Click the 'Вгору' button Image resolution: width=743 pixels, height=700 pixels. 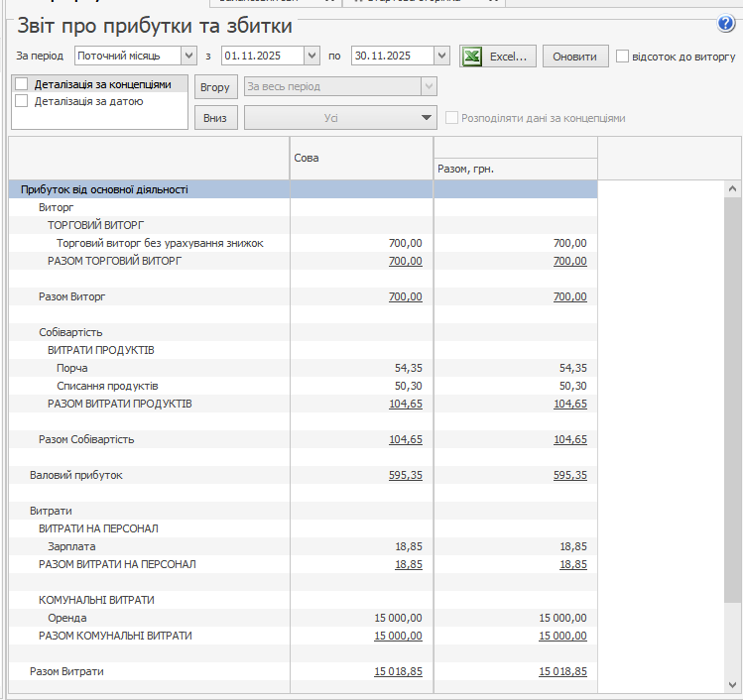[x=215, y=87]
